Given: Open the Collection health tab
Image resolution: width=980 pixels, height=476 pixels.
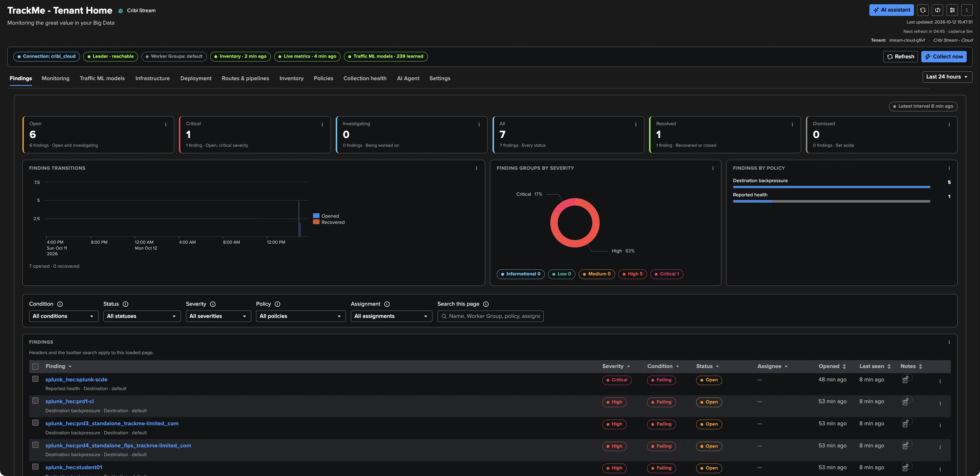Looking at the screenshot, I should tap(365, 78).
